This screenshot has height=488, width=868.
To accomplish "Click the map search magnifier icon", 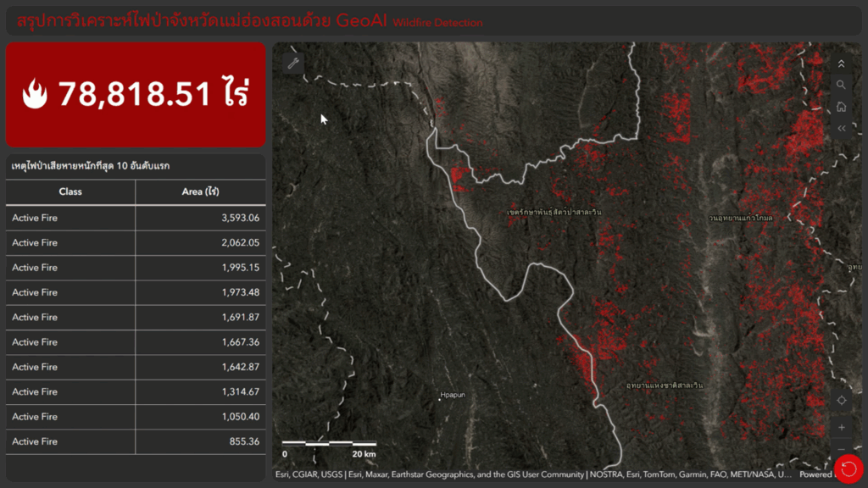I will click(x=841, y=85).
